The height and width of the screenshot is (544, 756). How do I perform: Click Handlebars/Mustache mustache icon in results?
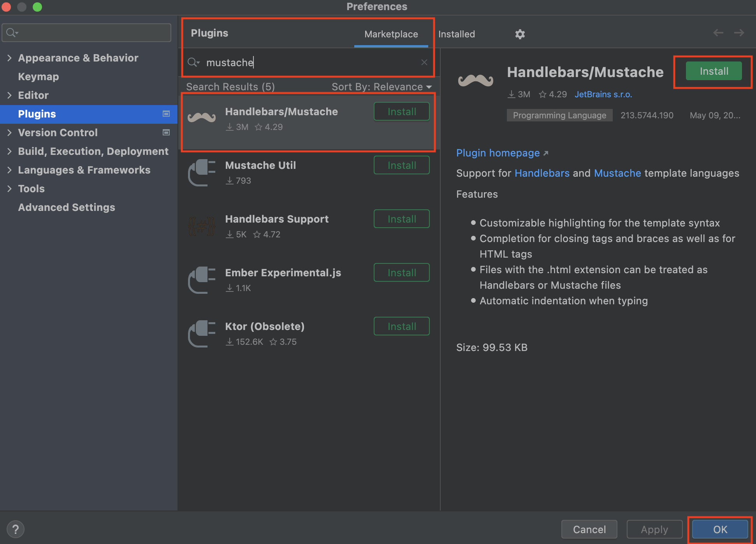click(x=202, y=117)
